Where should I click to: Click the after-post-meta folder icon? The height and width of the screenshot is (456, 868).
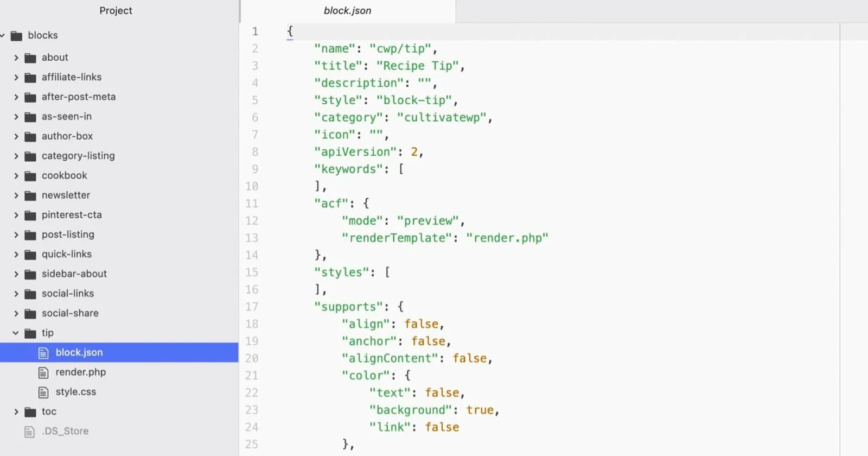click(x=30, y=97)
